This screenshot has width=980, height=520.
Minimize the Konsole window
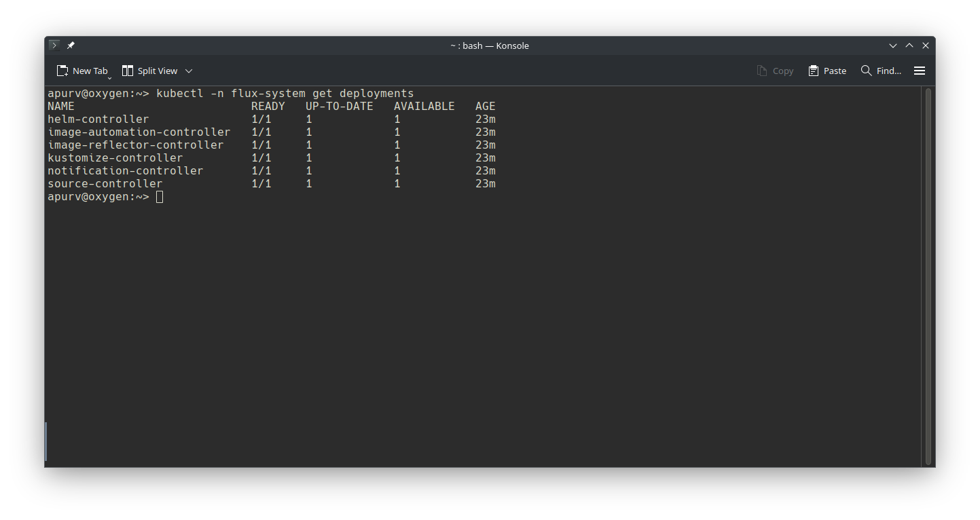(893, 45)
